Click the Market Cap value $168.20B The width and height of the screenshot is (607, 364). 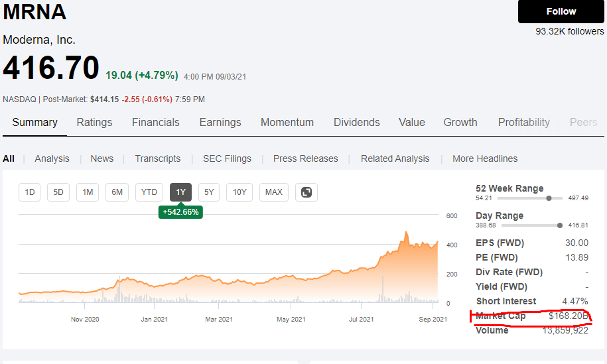[x=569, y=316]
